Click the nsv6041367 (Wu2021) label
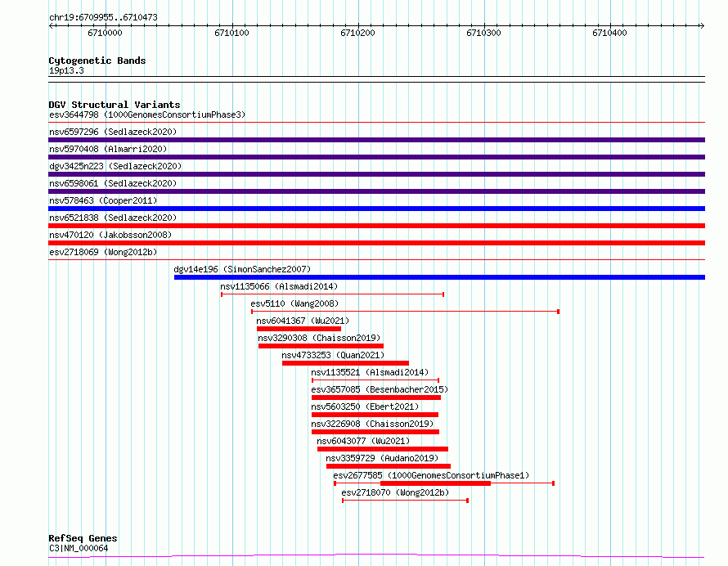 303,321
